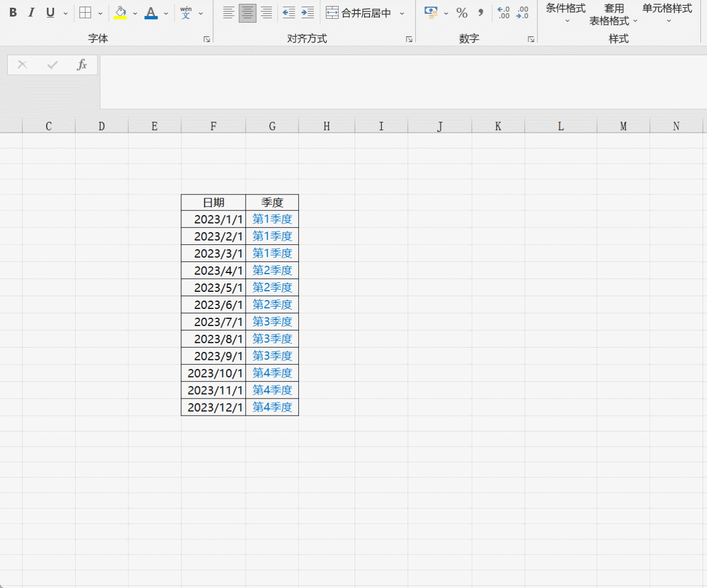The image size is (707, 588).
Task: Toggle Italic formatting
Action: pyautogui.click(x=31, y=13)
